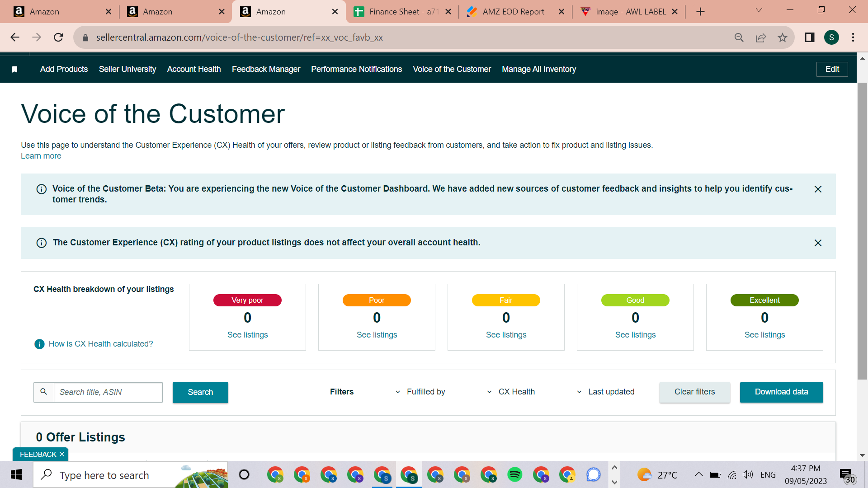See listings rated Fair

(x=506, y=335)
